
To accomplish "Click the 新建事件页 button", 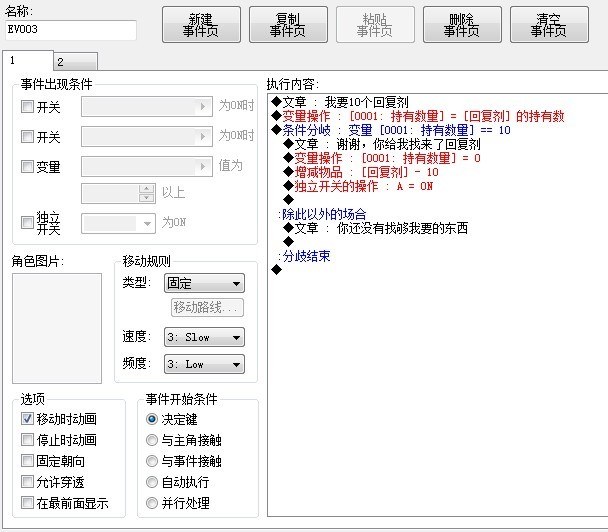I will (x=201, y=24).
